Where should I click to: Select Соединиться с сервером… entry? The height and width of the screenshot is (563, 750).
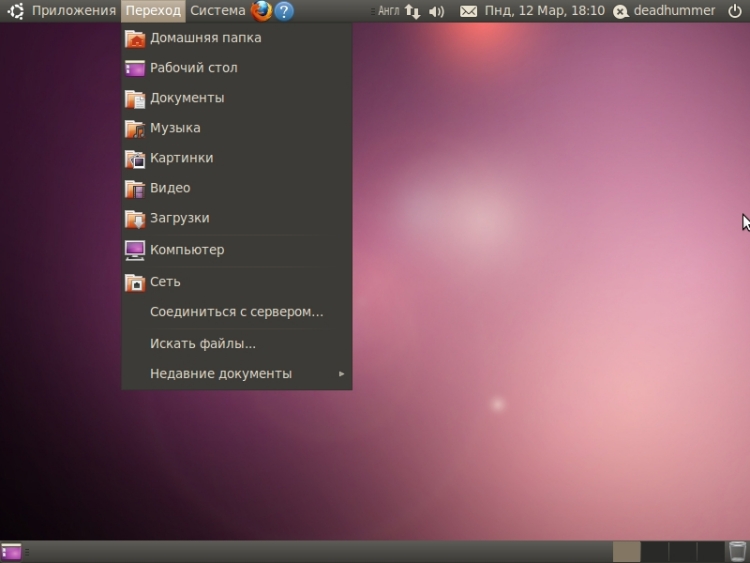pyautogui.click(x=236, y=312)
